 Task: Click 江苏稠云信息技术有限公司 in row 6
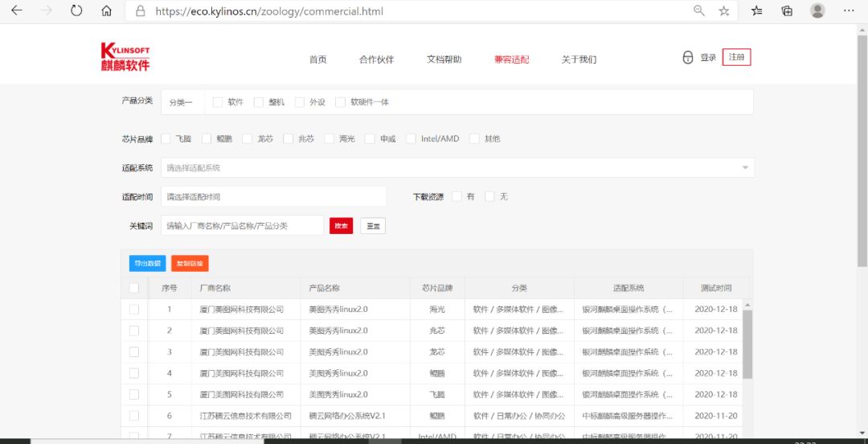tap(245, 416)
